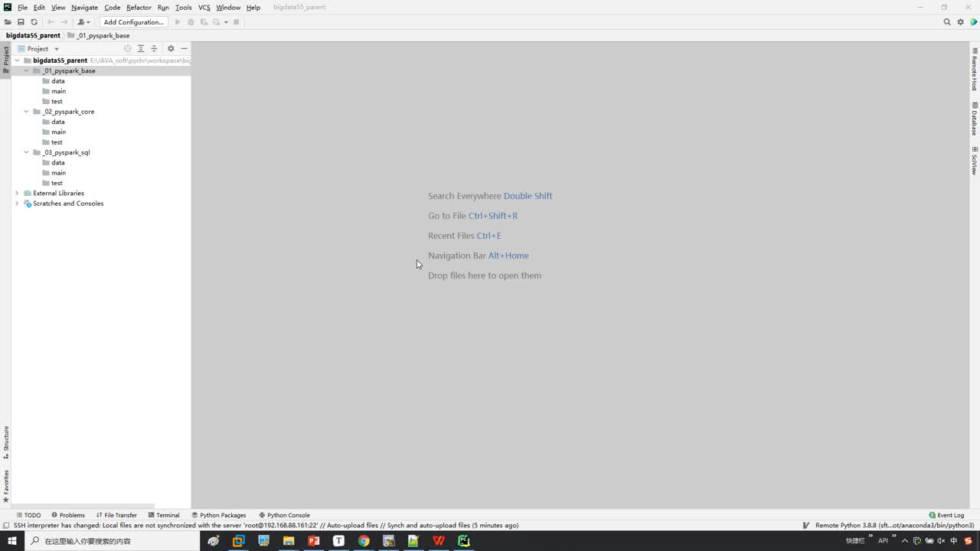Open the Project view selector dropdown
The height and width of the screenshot is (551, 980).
[x=38, y=48]
